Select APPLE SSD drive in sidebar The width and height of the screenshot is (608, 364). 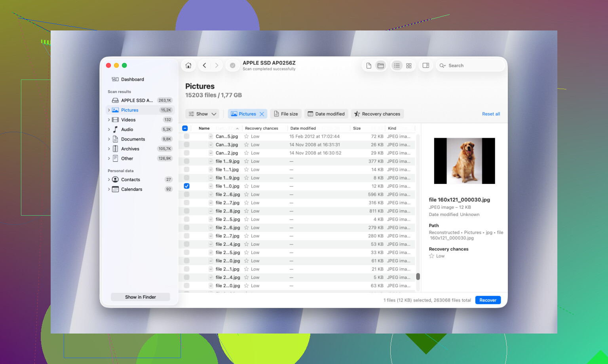(x=141, y=100)
